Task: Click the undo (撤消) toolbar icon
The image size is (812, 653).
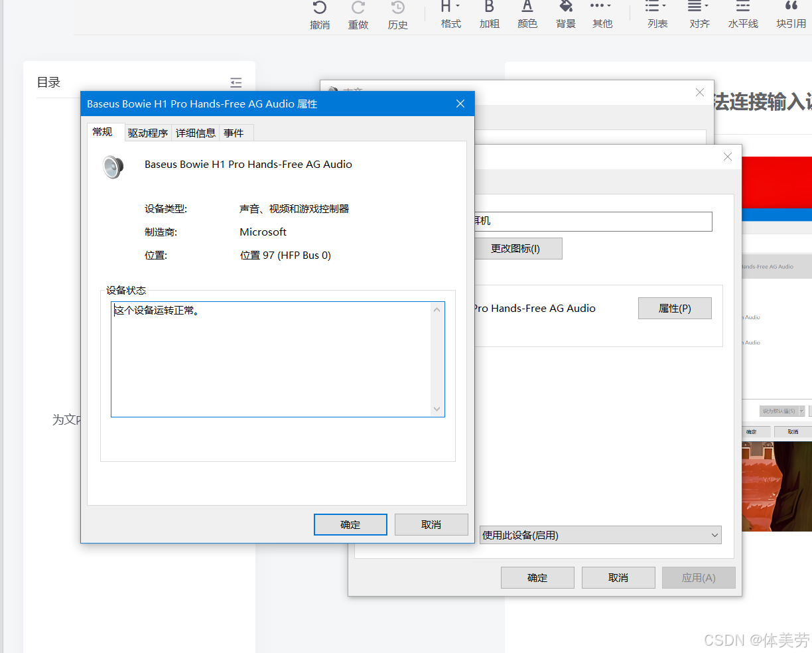Action: (320, 15)
